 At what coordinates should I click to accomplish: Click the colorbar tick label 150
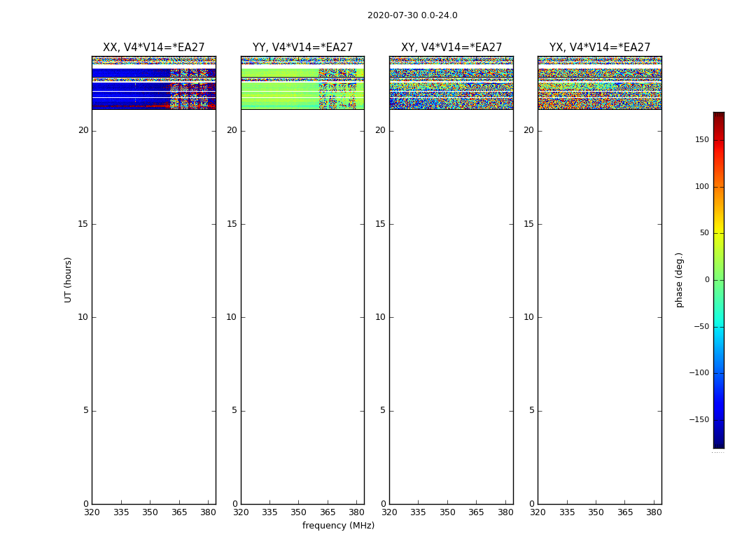click(x=701, y=140)
